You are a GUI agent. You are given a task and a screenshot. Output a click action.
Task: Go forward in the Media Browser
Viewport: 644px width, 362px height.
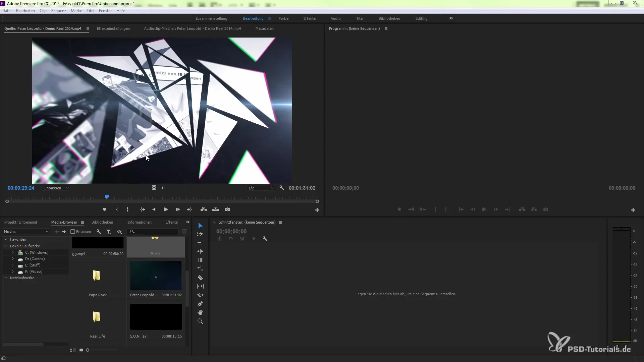[64, 232]
